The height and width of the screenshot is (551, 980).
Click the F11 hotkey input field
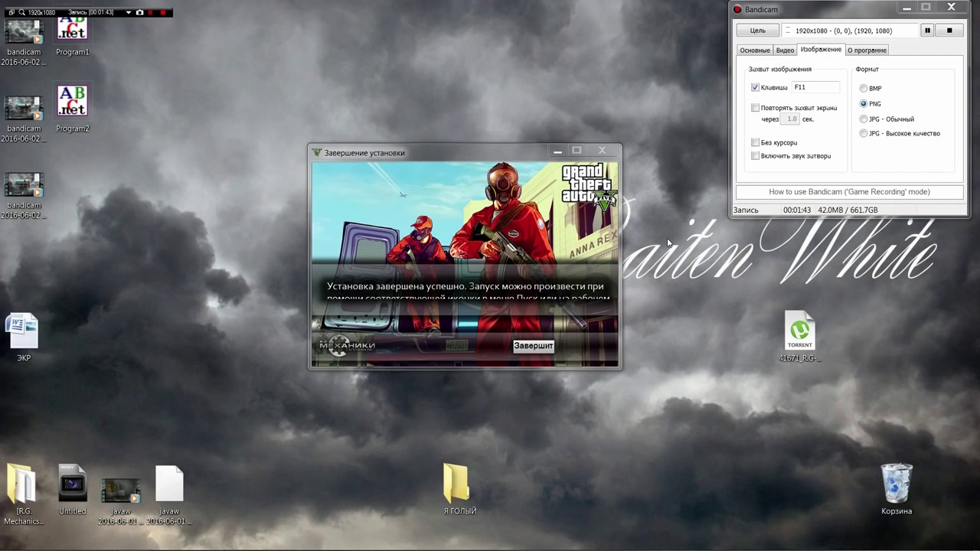tap(815, 87)
